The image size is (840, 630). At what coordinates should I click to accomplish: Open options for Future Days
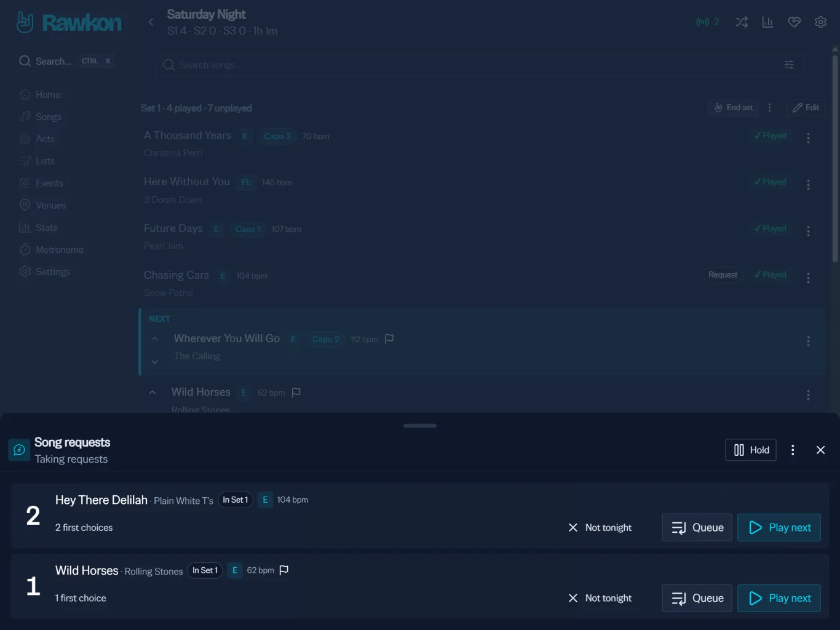pyautogui.click(x=808, y=231)
